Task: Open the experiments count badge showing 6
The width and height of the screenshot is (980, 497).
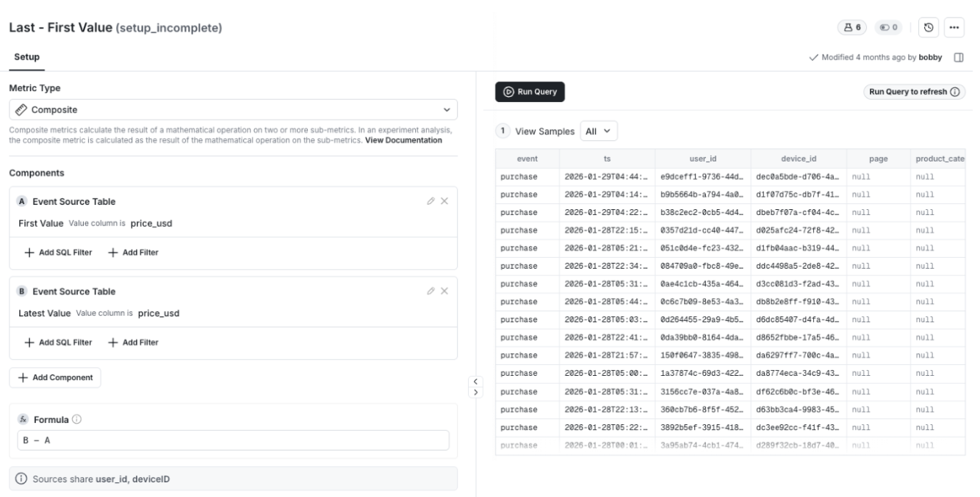Action: click(x=853, y=27)
